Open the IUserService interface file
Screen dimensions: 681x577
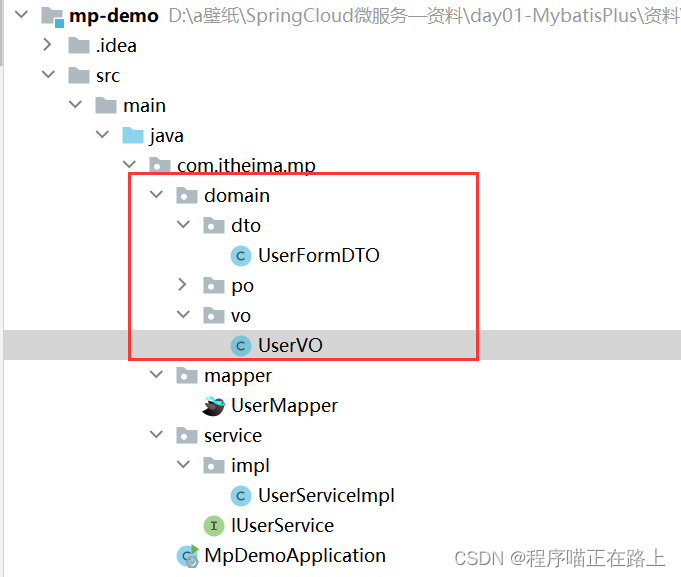point(282,525)
